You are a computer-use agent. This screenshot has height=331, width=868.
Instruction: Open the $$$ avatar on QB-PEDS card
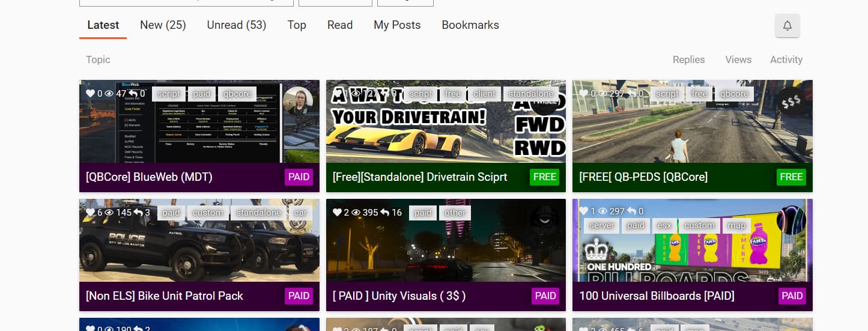(791, 102)
